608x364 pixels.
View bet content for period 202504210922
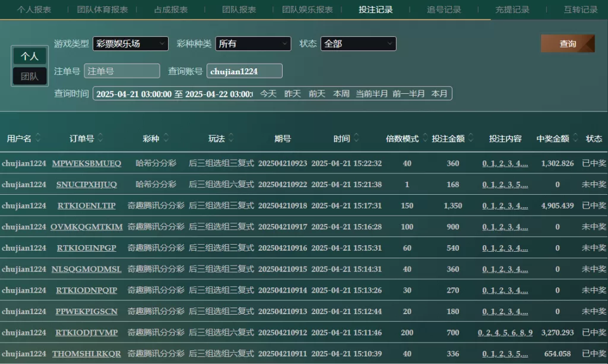(505, 185)
